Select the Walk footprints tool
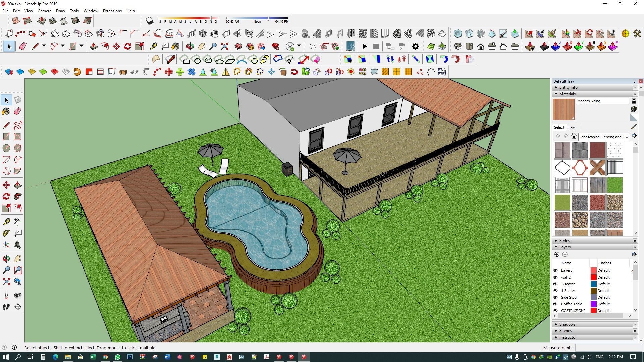Viewport: 644px width, 362px height. [6, 307]
